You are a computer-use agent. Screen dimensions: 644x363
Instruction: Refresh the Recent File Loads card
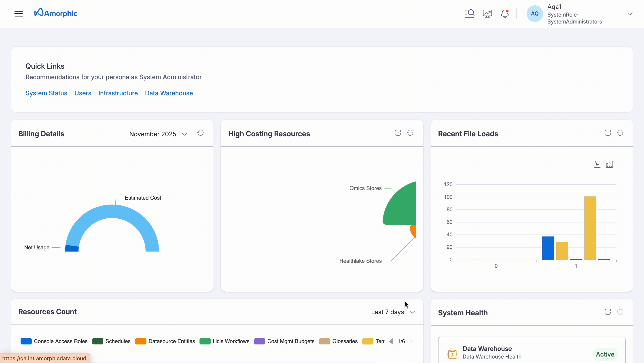(620, 133)
